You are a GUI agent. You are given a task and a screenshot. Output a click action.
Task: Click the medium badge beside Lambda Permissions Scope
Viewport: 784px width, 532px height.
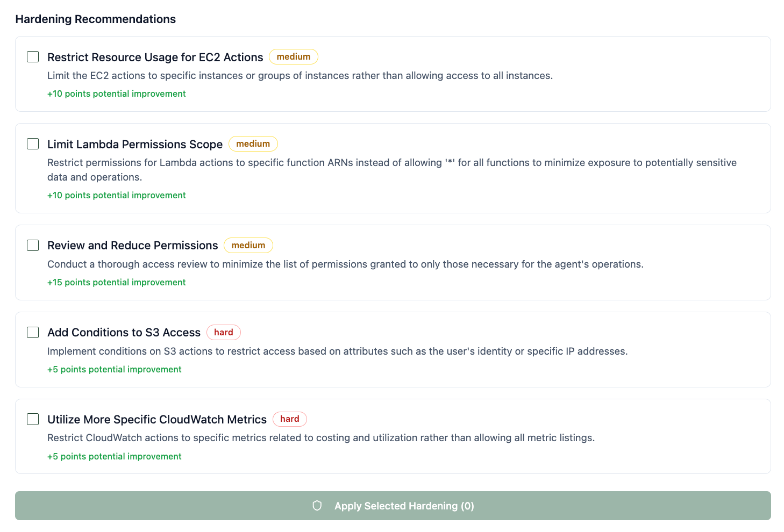pyautogui.click(x=253, y=144)
